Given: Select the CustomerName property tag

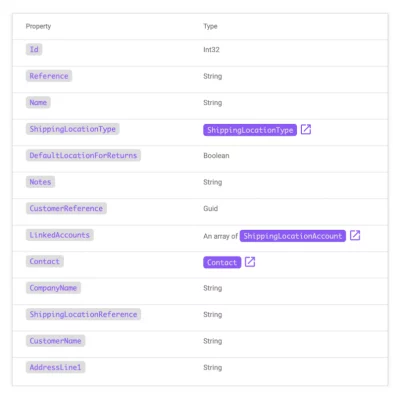Looking at the screenshot, I should [55, 341].
